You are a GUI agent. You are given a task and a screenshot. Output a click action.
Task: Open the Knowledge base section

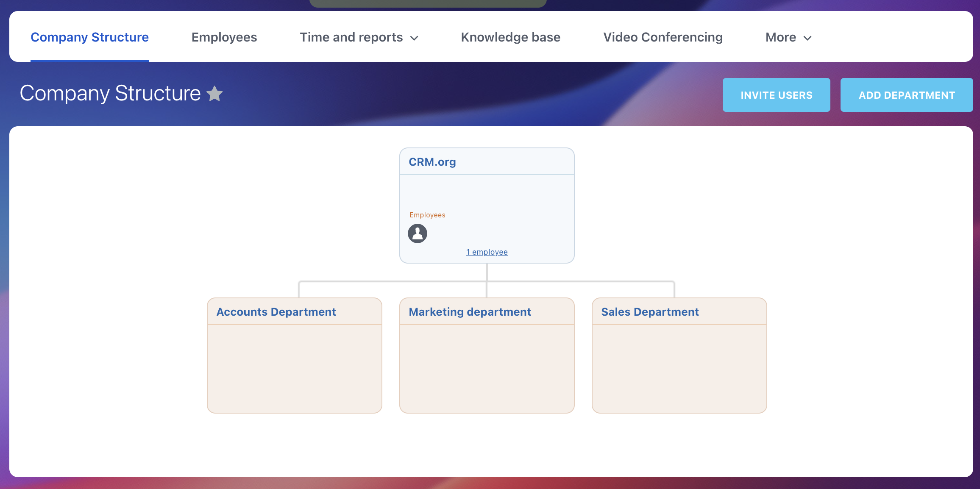[511, 37]
